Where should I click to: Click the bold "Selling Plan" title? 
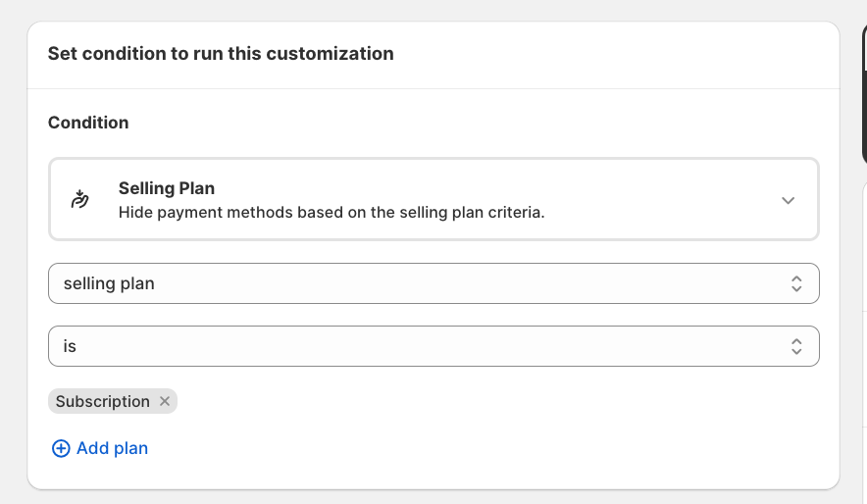167,188
